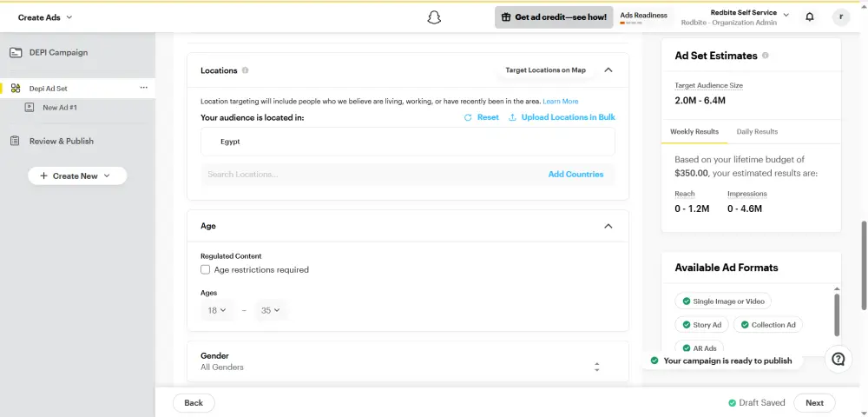Click the Reset locations icon

click(469, 117)
